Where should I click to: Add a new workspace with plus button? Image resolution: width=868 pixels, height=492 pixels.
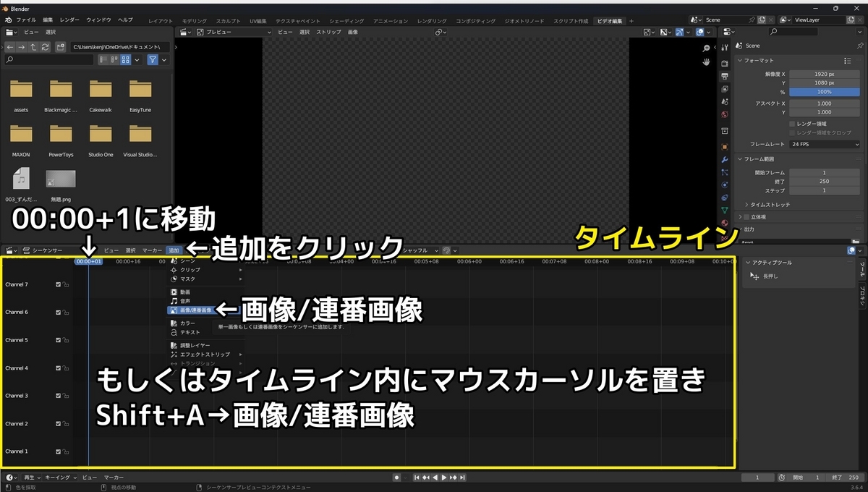[631, 21]
